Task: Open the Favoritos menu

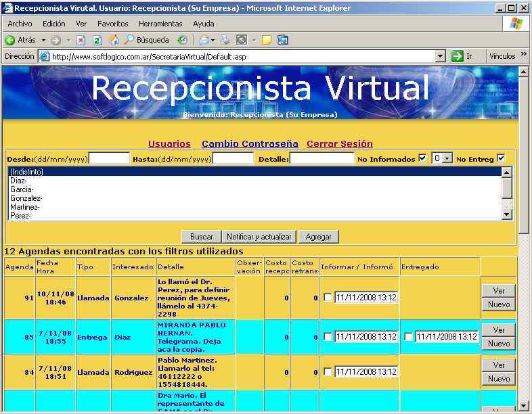Action: coord(112,24)
